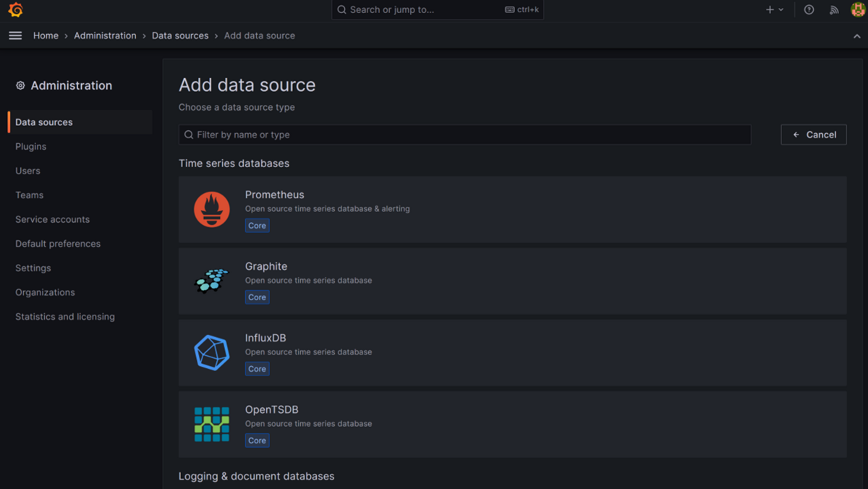Viewport: 868px width, 489px height.
Task: Click the Grafana logo icon
Action: [15, 10]
